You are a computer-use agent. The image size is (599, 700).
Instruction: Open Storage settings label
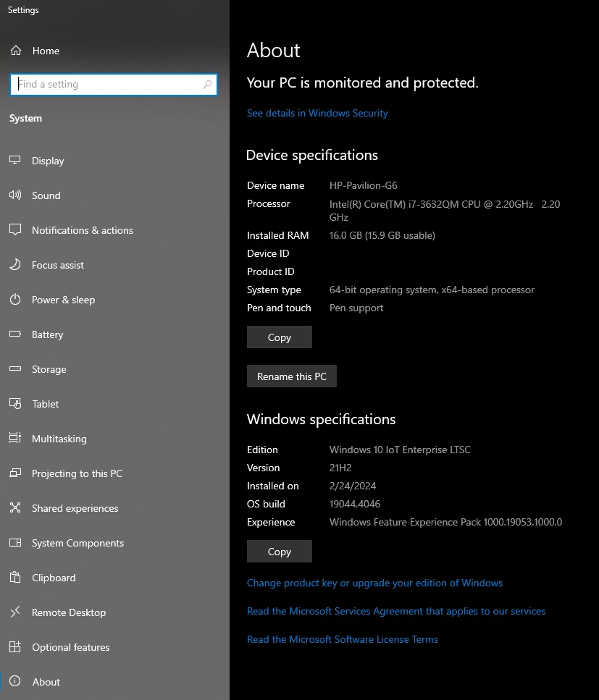pos(49,370)
